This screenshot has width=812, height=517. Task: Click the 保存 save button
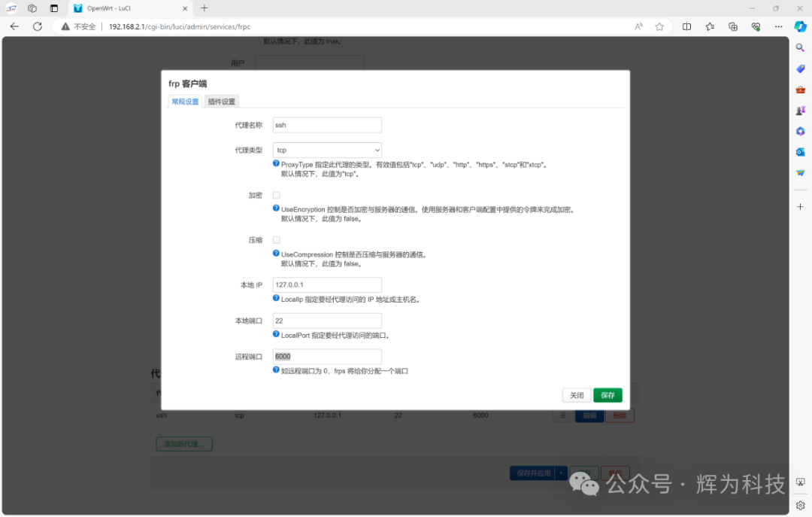[x=607, y=395]
